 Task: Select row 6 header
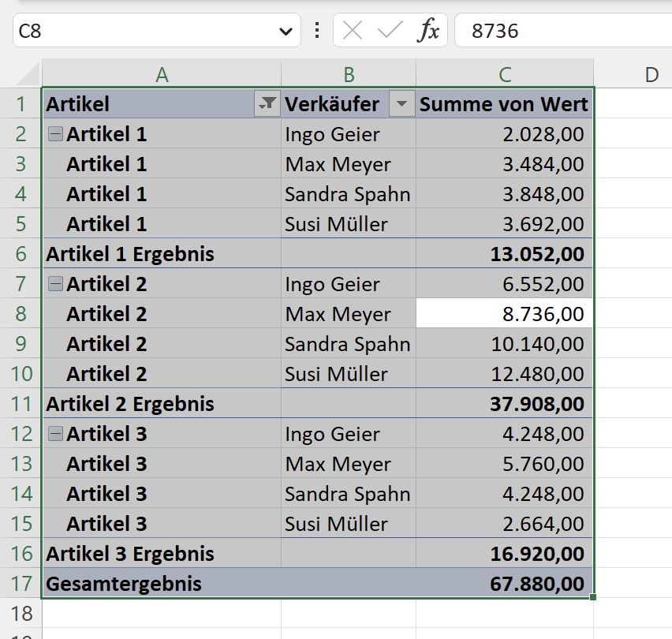tap(21, 254)
